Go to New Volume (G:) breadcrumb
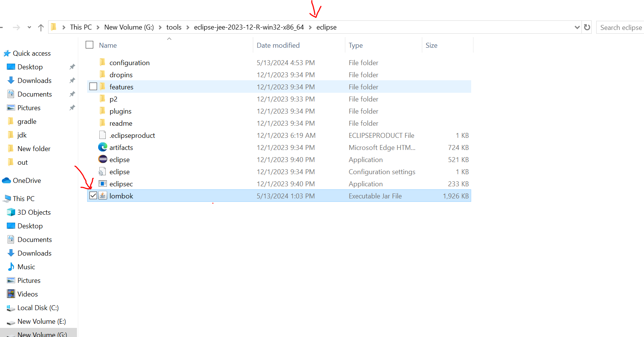 coord(129,27)
